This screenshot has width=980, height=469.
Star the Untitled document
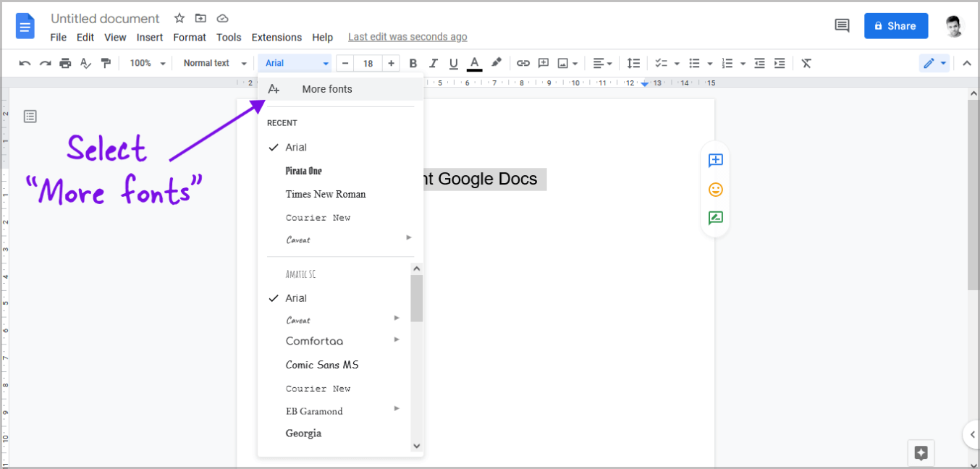pos(179,18)
